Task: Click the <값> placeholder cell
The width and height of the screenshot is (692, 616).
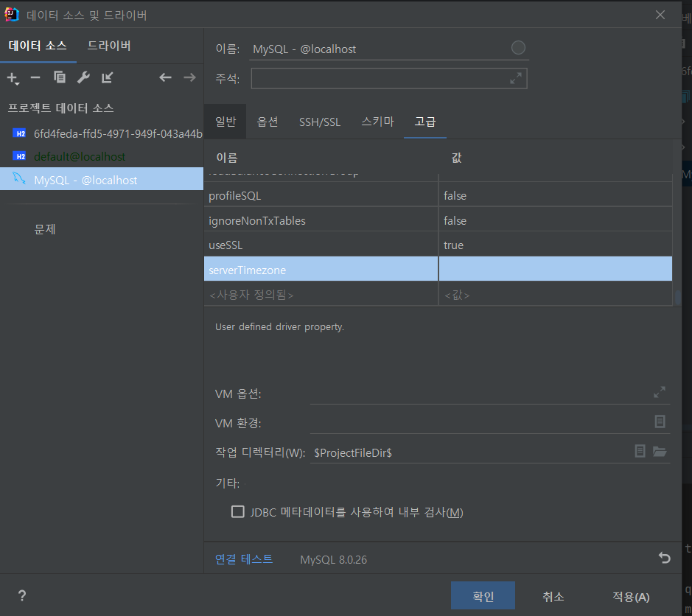Action: [x=555, y=294]
